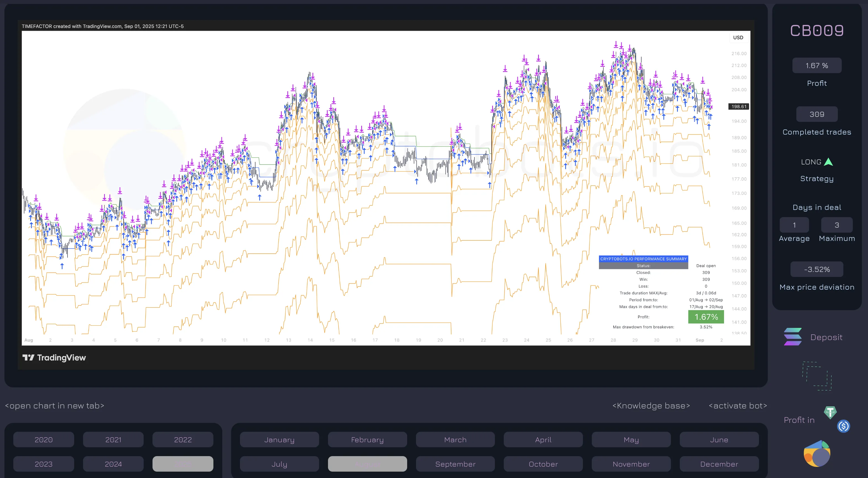
Task: Select the 2023 year filter
Action: click(x=43, y=464)
